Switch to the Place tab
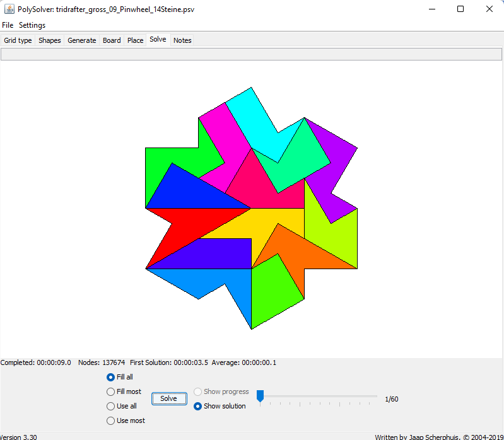This screenshot has height=440, width=504. point(135,40)
